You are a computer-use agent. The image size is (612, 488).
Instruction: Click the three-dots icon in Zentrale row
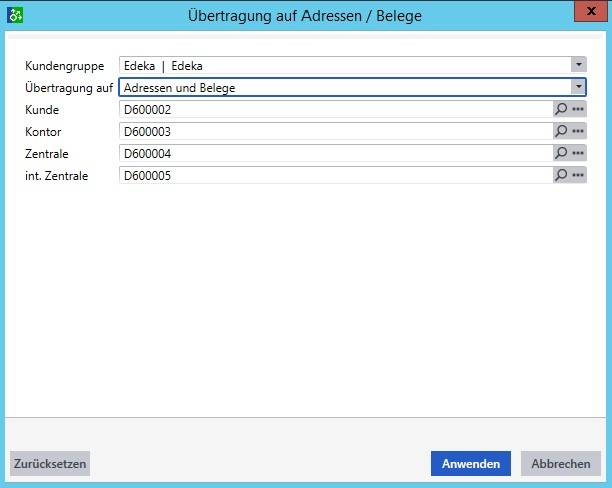pyautogui.click(x=578, y=153)
